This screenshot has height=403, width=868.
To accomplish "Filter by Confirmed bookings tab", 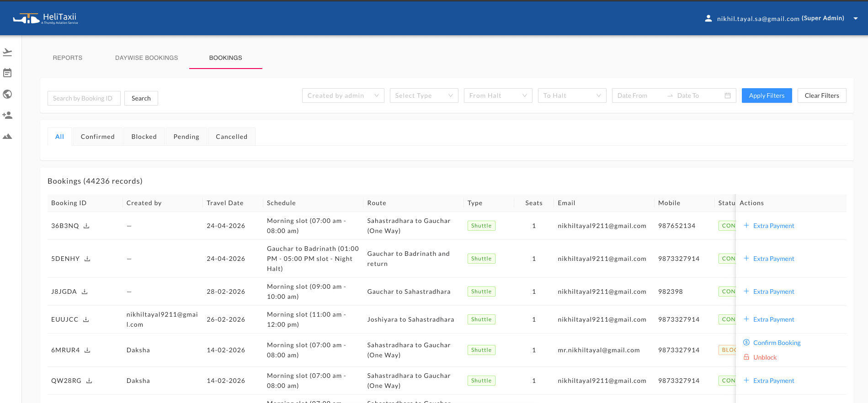I will click(x=98, y=137).
